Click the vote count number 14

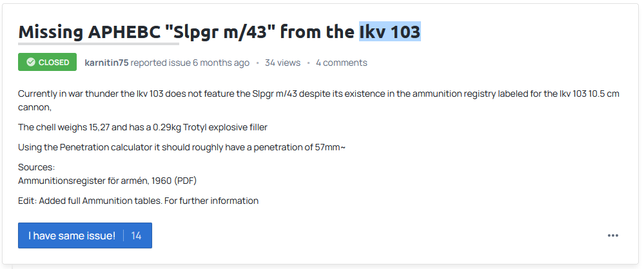point(136,235)
